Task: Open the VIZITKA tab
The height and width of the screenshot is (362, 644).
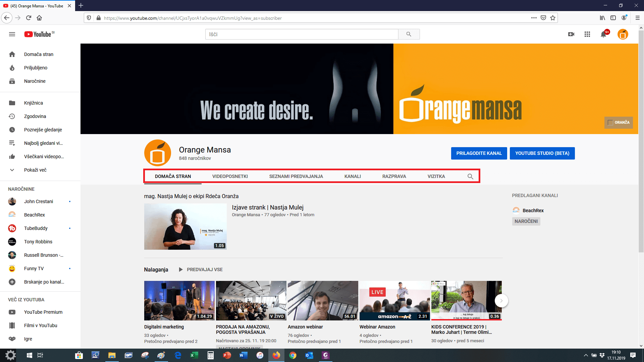Action: (x=436, y=176)
